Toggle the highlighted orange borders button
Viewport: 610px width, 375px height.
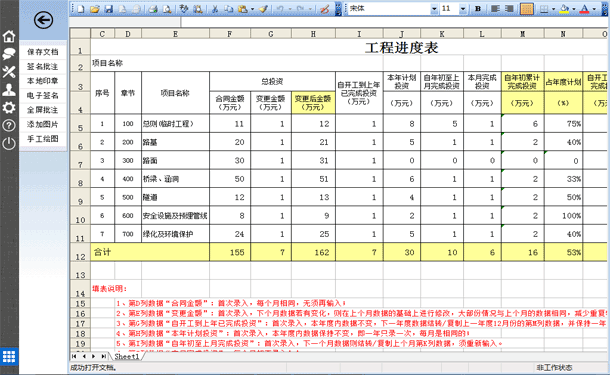(x=526, y=9)
